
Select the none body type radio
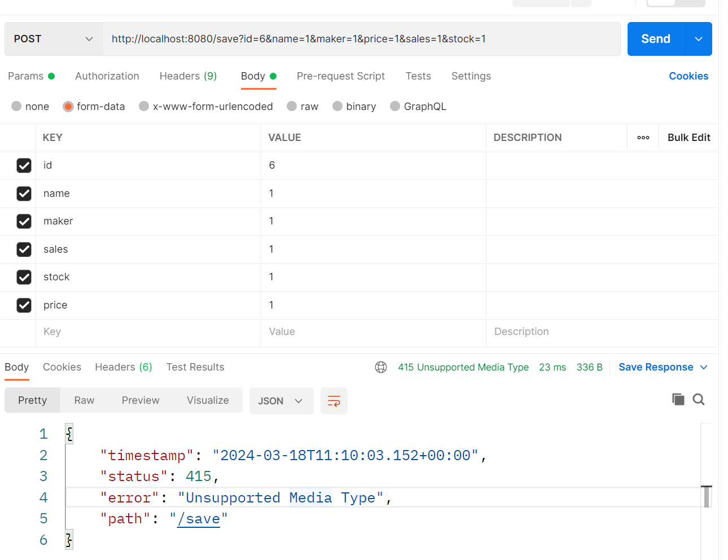[x=16, y=106]
